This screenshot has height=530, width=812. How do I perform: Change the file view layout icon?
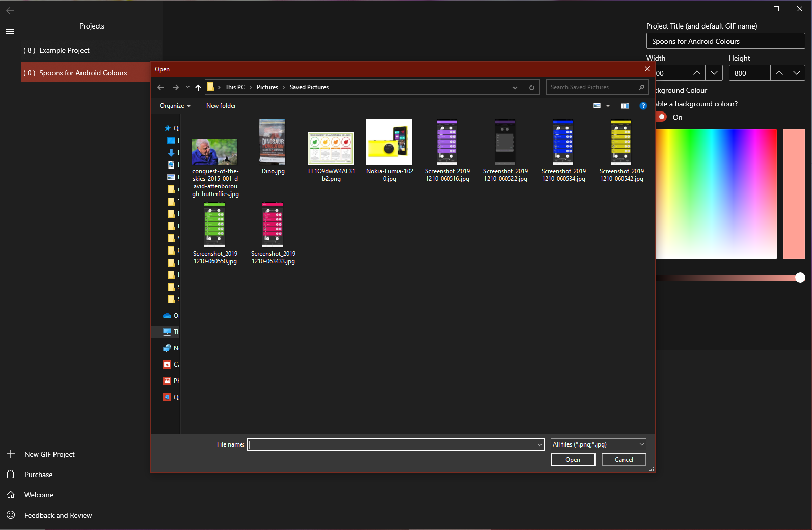[x=597, y=106]
